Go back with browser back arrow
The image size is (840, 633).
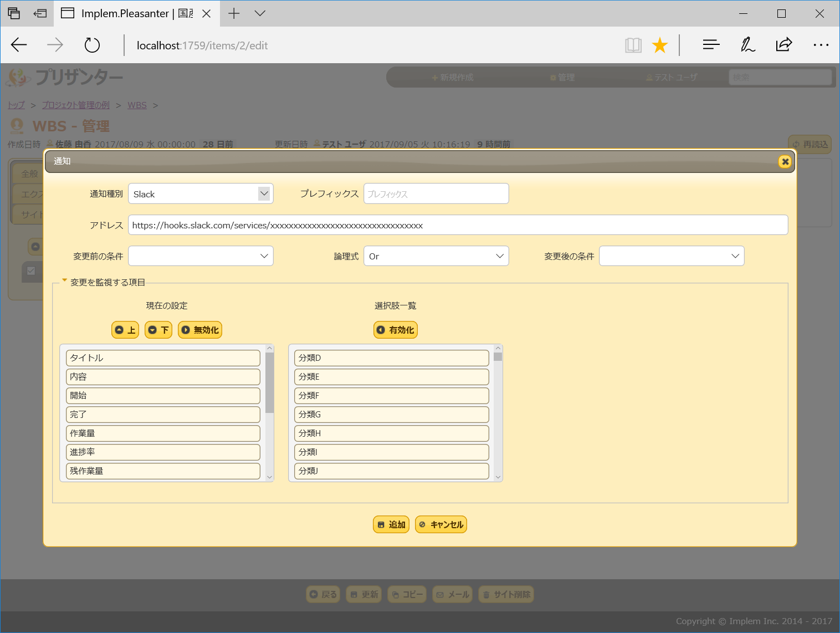pyautogui.click(x=19, y=45)
